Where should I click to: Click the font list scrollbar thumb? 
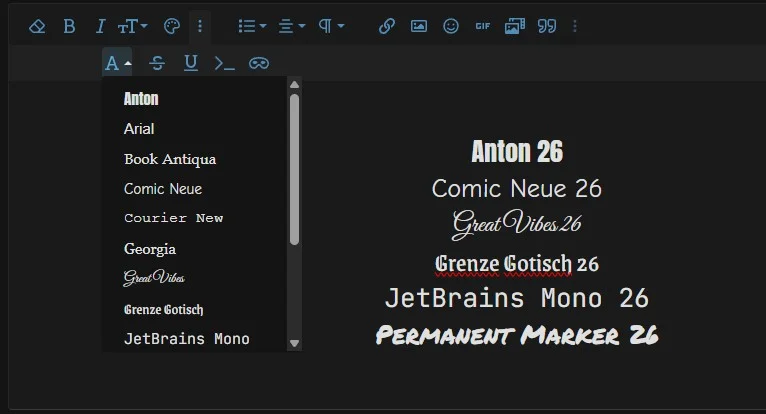point(294,169)
